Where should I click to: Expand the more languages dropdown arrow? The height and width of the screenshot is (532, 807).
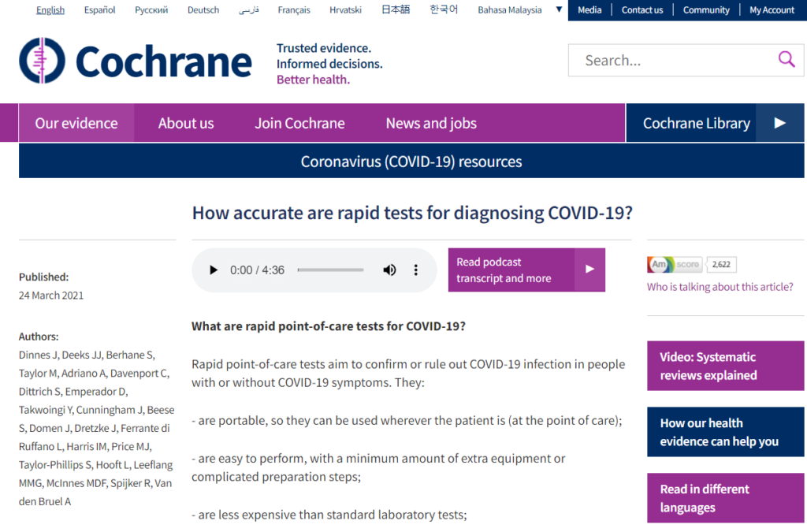tap(559, 9)
